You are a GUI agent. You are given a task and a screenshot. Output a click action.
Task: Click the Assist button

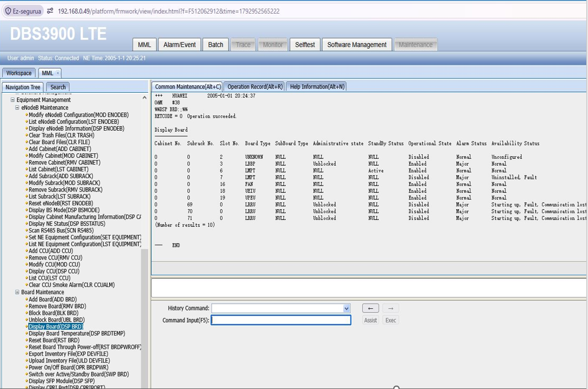[x=371, y=321]
